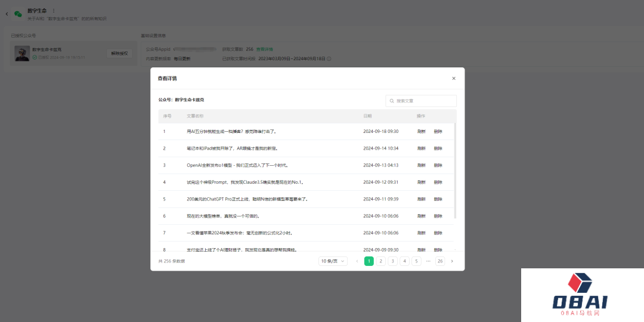
Task: Open the 查看详情 link
Action: click(x=265, y=49)
